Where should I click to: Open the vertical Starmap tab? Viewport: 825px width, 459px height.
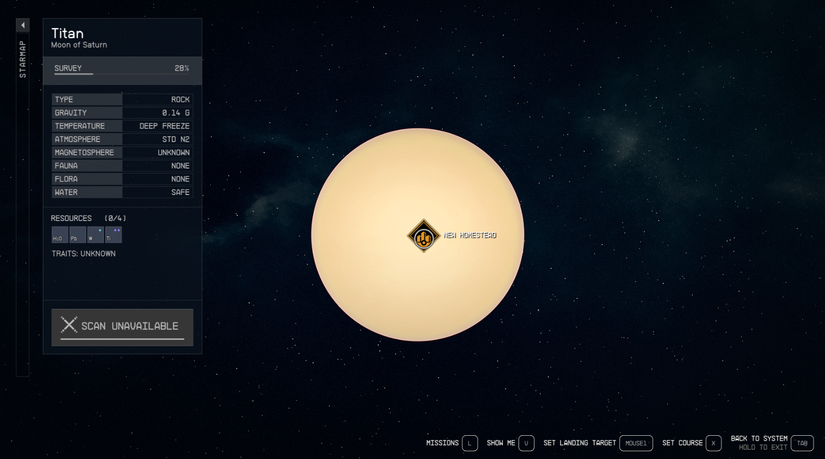tap(23, 60)
